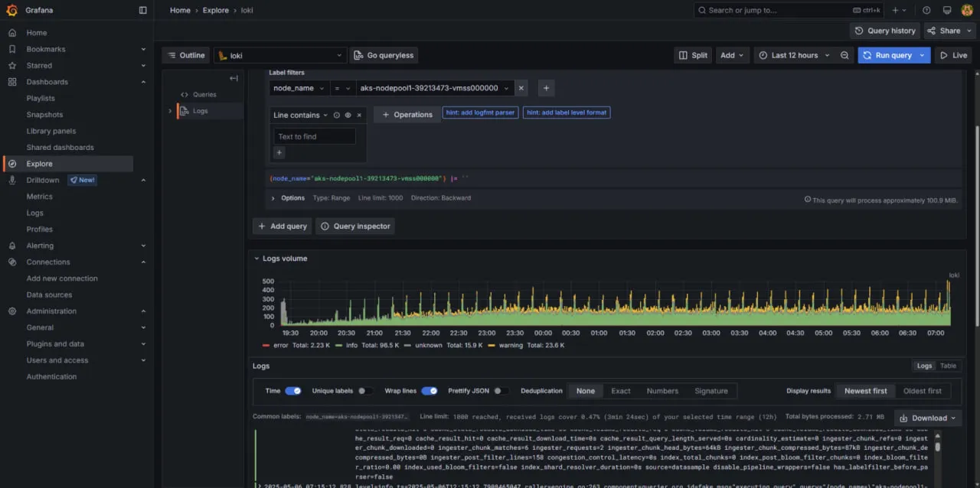Click the Text to find input field

tap(314, 136)
